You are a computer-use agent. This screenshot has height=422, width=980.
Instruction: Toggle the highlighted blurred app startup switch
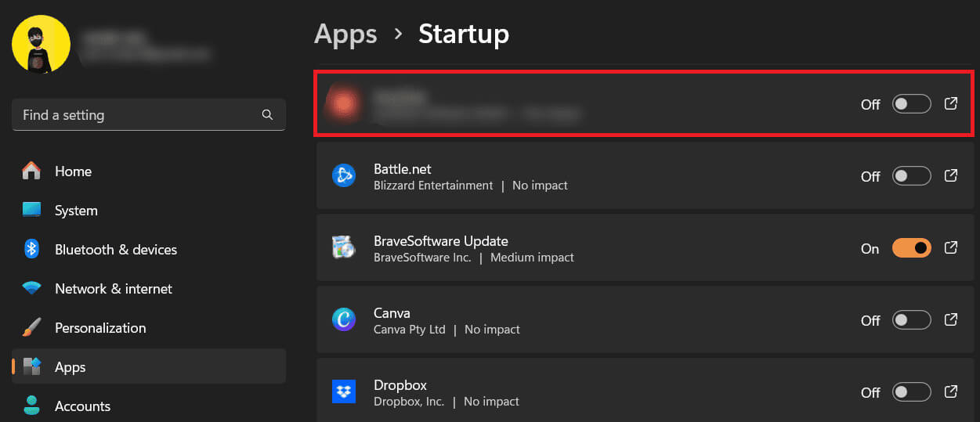911,104
